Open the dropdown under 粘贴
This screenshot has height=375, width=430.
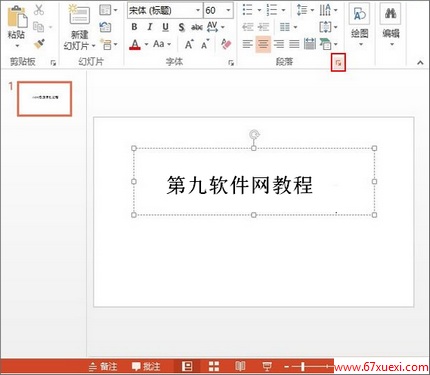coord(17,46)
